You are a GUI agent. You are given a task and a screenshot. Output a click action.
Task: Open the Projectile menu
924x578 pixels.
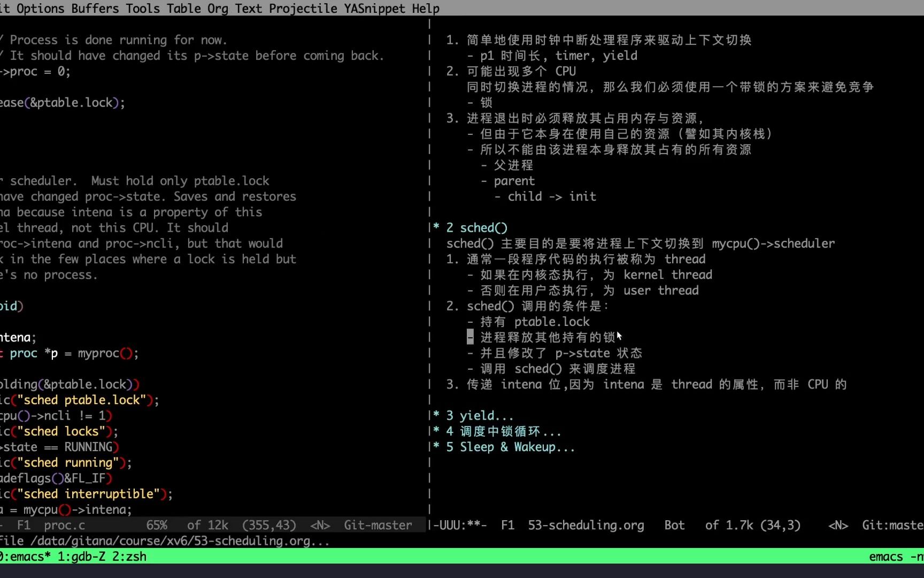[303, 9]
